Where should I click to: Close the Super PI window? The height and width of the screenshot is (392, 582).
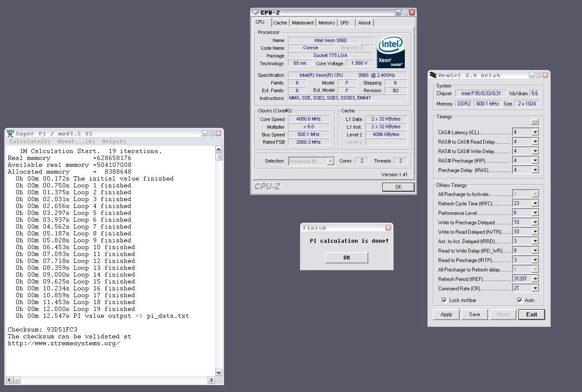tap(218, 133)
